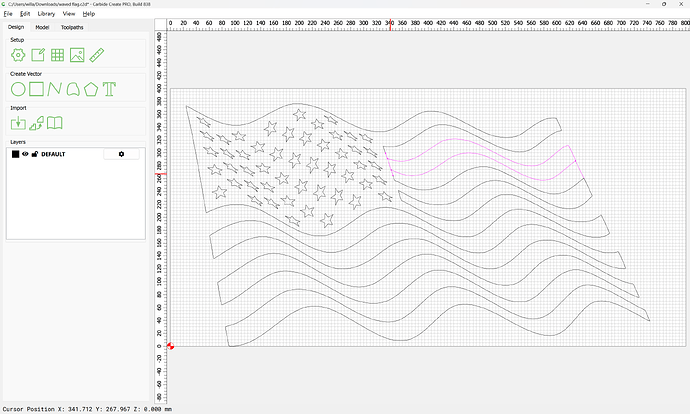This screenshot has height=414, width=690.
Task: Select the rectangle vector tool
Action: (x=36, y=89)
